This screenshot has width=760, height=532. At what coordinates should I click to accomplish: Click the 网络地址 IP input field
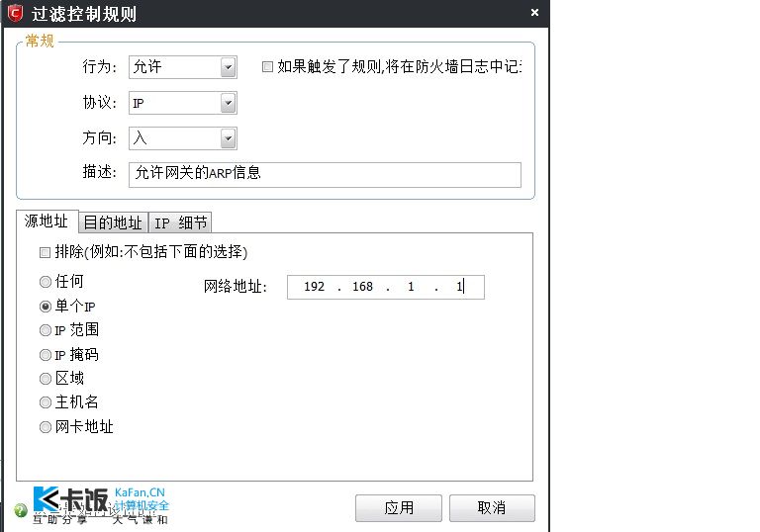tap(385, 287)
